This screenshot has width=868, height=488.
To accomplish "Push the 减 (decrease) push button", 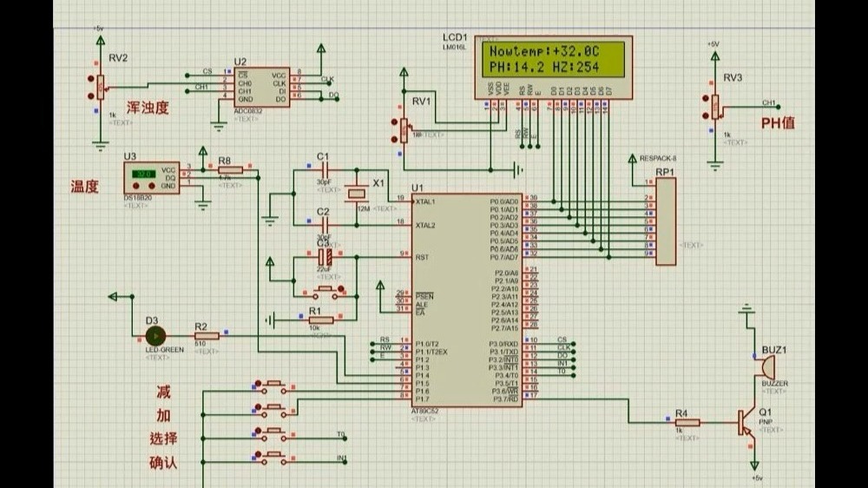I will tap(273, 386).
